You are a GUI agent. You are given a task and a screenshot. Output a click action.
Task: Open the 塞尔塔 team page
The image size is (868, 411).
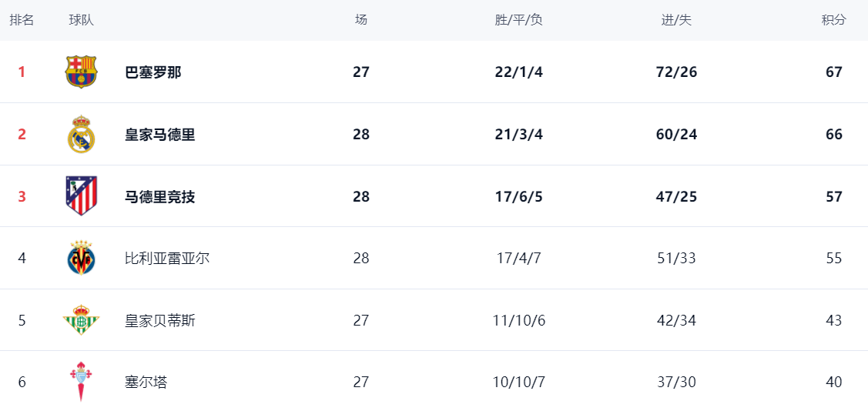[146, 383]
